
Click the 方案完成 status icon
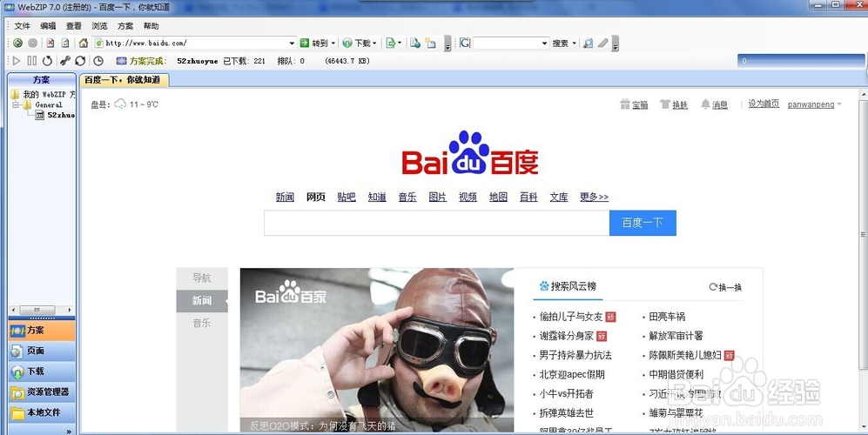(x=121, y=61)
